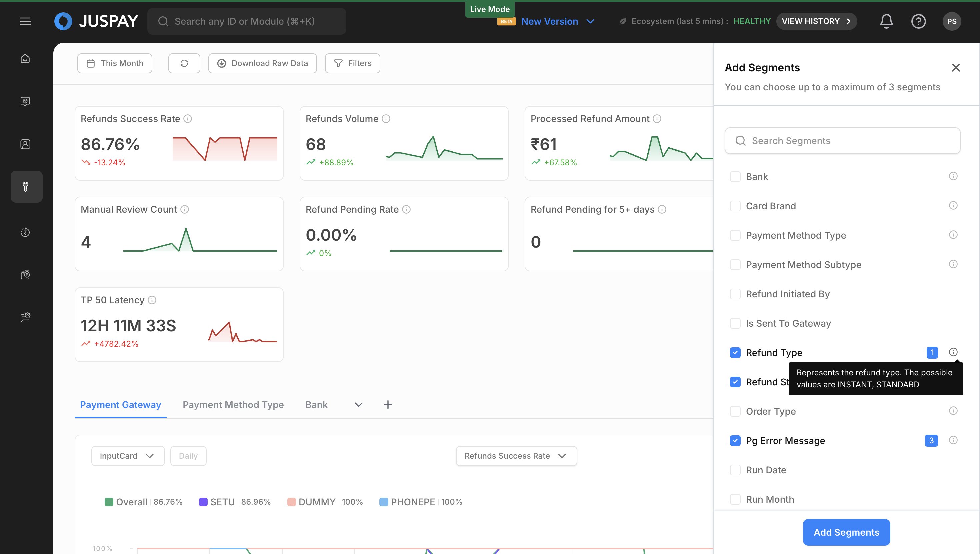Show info for Refunds Success Rate
Screen dimensions: 980x554
188,119
